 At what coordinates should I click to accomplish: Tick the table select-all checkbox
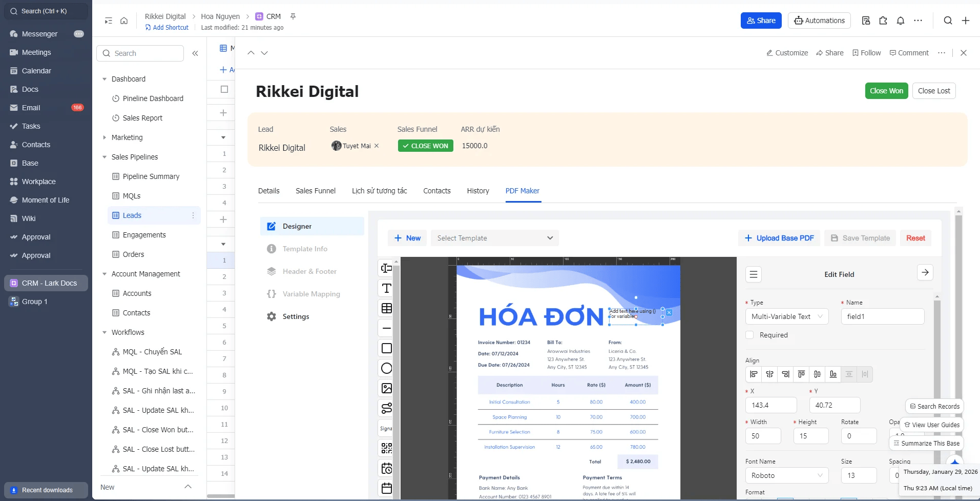tap(224, 89)
